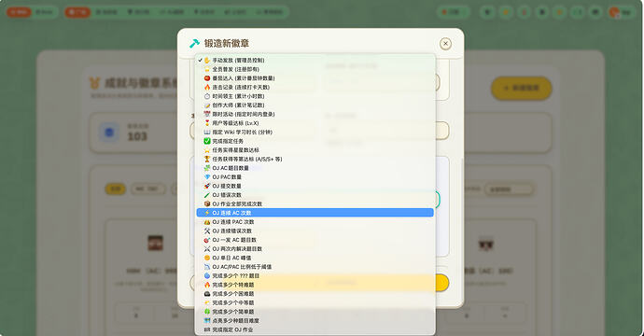Select 限时活动 (指定时间内登录) option
This screenshot has width=644, height=336.
(x=315, y=114)
